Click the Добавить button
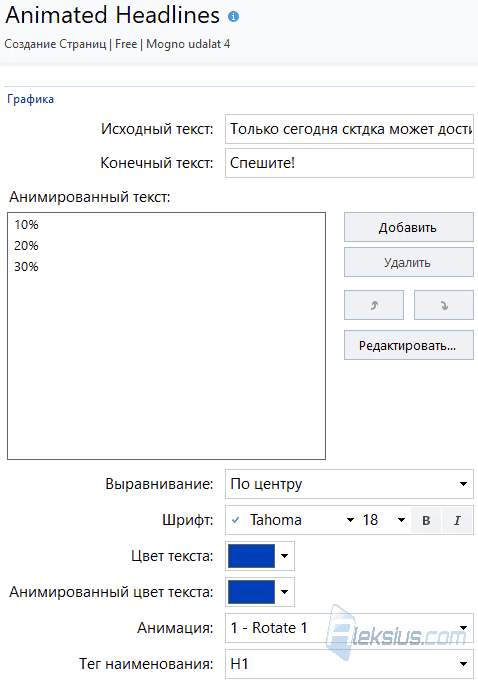 409,227
